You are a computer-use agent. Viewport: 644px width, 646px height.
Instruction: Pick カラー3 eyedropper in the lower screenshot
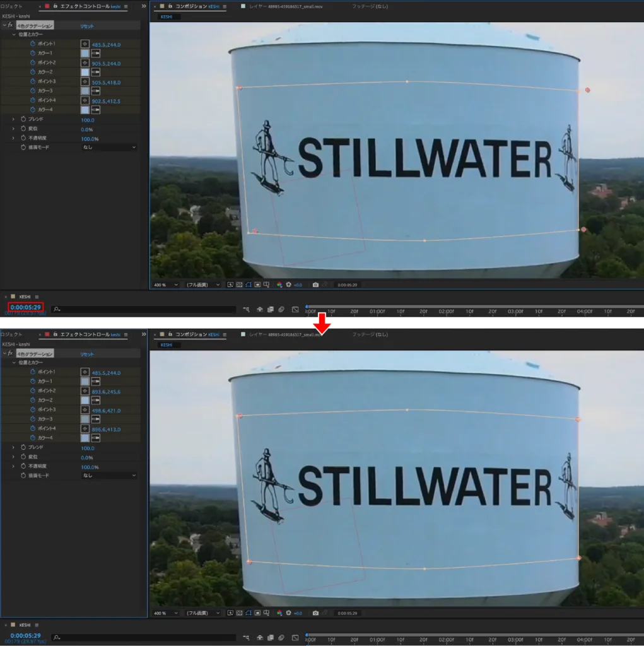coord(96,419)
